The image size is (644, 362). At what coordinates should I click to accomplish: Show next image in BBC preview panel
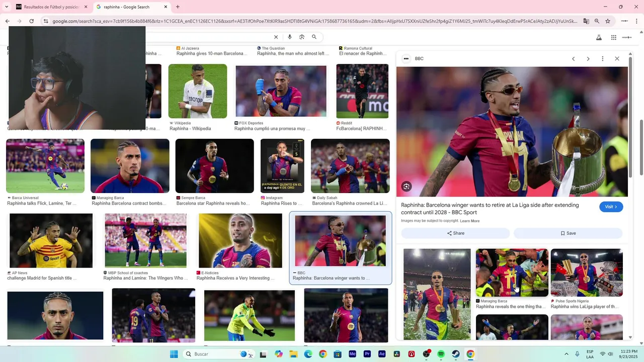[588, 59]
